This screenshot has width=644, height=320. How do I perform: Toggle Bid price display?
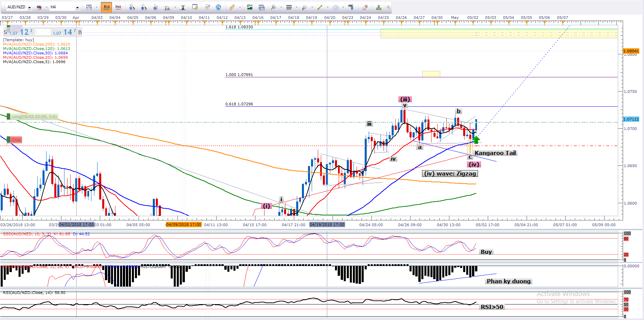pos(107,7)
